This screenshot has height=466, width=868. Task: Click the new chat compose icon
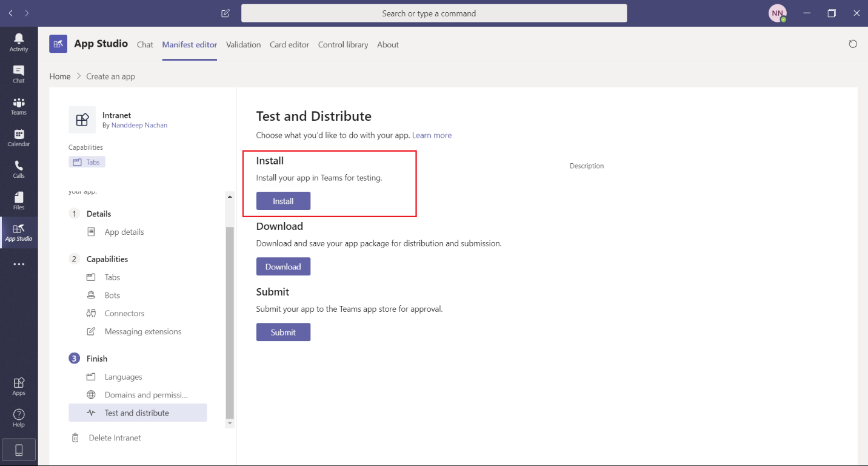click(225, 13)
